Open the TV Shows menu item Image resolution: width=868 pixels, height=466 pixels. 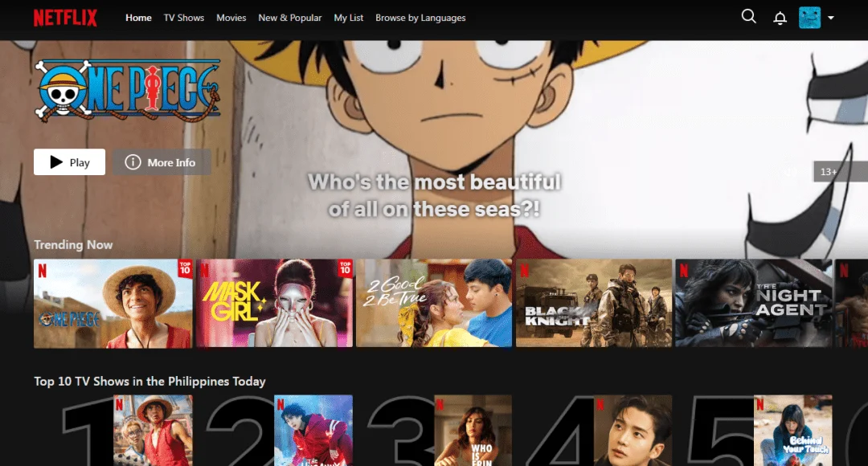point(184,18)
